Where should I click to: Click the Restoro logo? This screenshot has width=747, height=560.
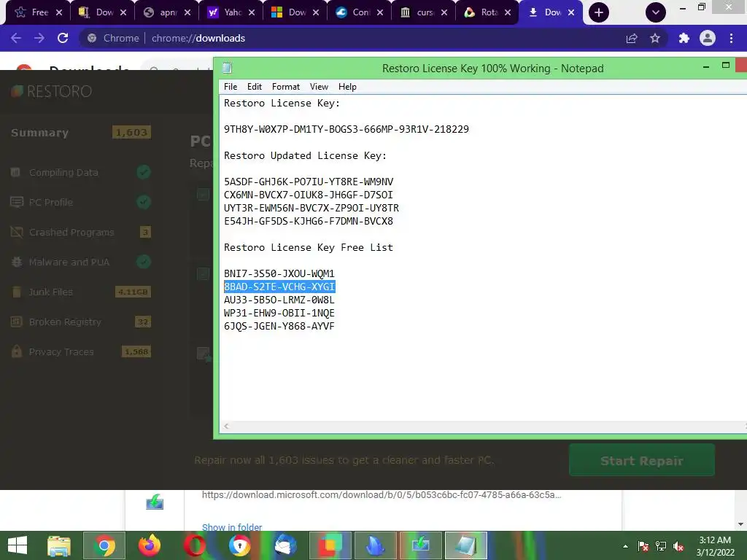click(x=52, y=91)
